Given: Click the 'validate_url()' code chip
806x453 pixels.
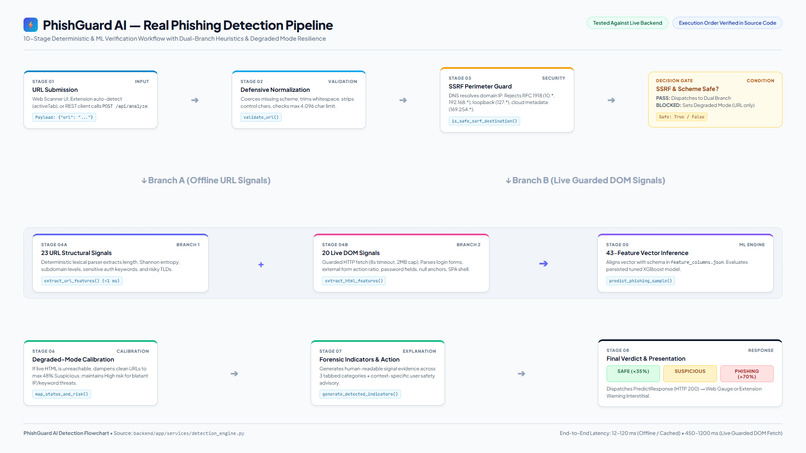Looking at the screenshot, I should coord(261,117).
